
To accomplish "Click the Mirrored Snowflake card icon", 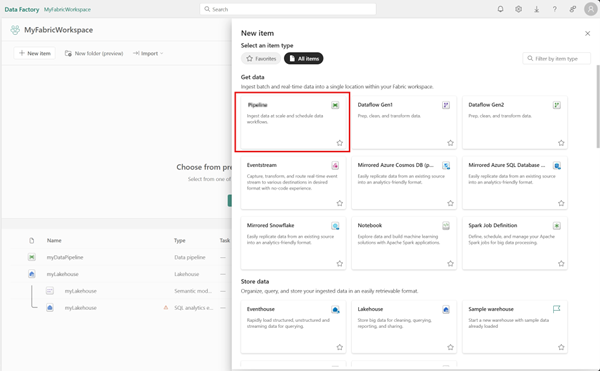I will pyautogui.click(x=335, y=226).
